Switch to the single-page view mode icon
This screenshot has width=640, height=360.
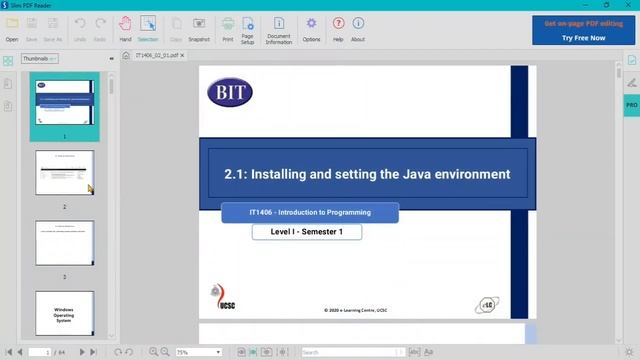coord(241,352)
